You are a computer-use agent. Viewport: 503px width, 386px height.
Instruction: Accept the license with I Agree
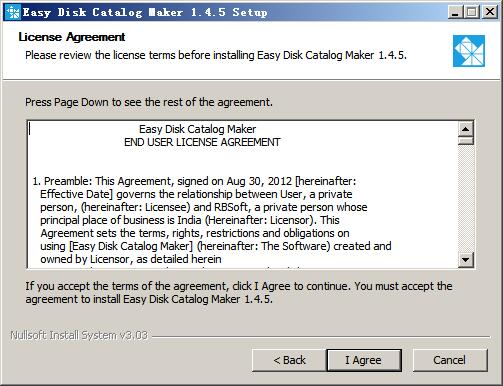click(364, 360)
